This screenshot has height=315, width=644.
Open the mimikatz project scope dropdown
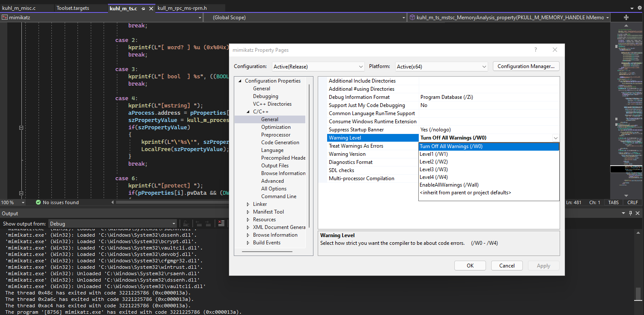tap(200, 18)
